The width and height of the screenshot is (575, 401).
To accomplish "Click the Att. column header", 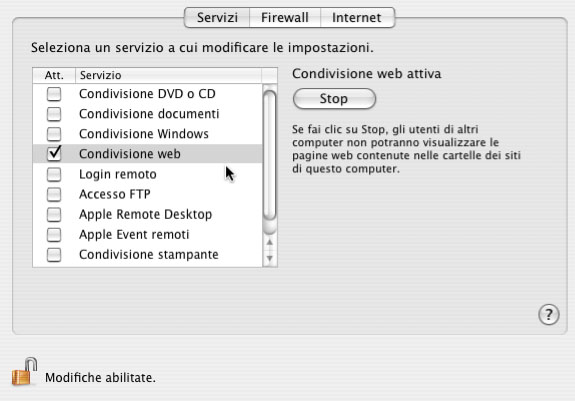I will click(54, 75).
